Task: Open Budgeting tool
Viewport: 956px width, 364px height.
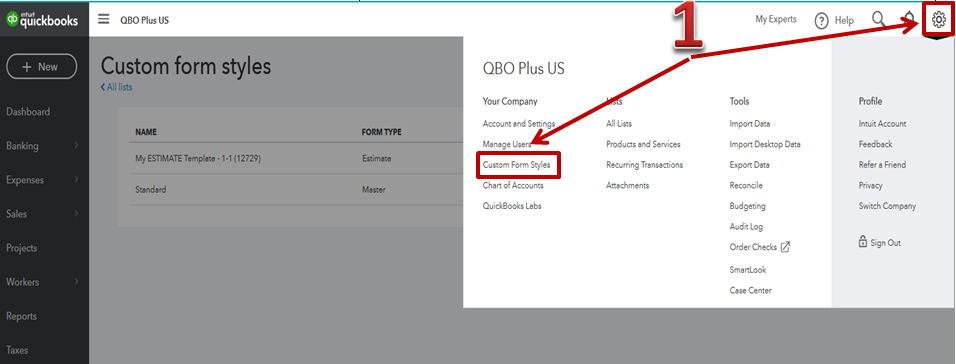Action: tap(747, 206)
